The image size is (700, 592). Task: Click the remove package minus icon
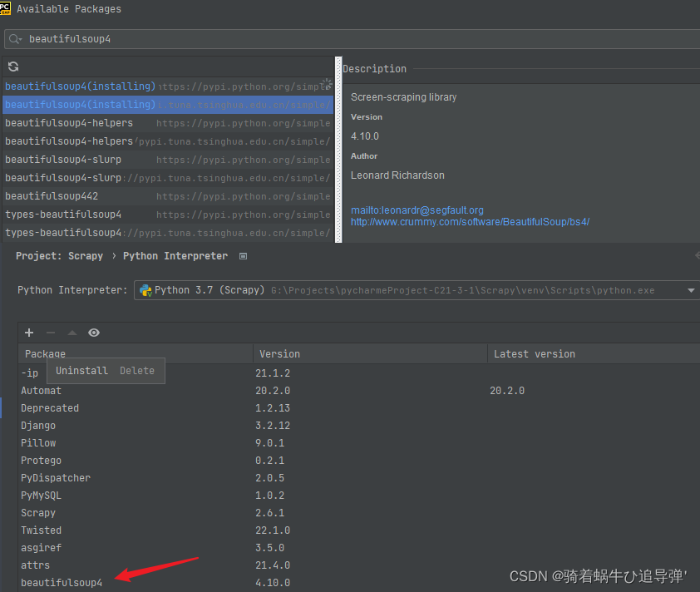[x=51, y=333]
